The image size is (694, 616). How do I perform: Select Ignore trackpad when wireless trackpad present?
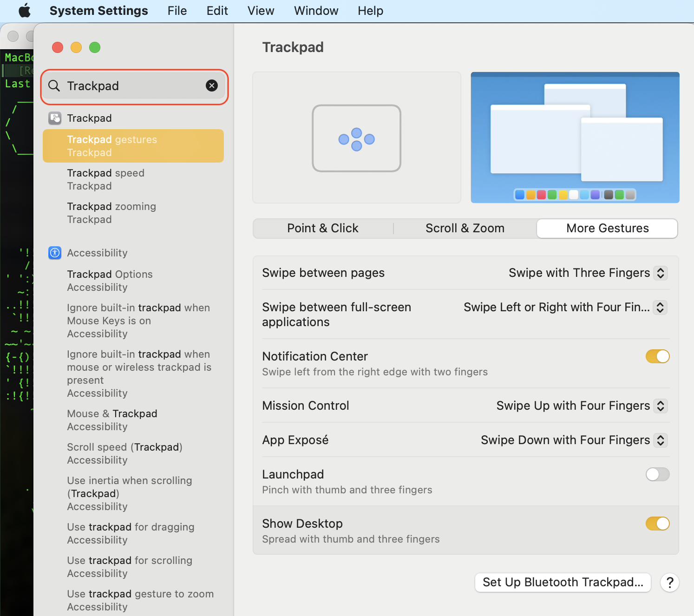click(x=133, y=374)
